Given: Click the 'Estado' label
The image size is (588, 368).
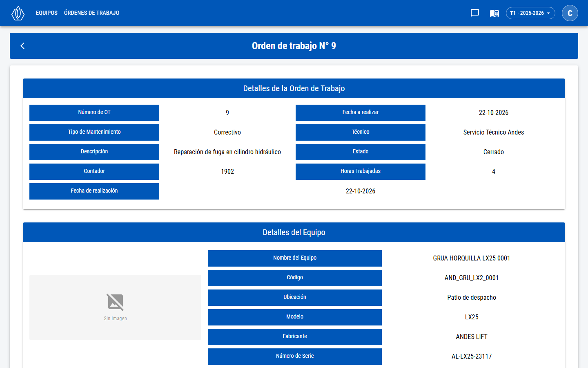Looking at the screenshot, I should 361,152.
